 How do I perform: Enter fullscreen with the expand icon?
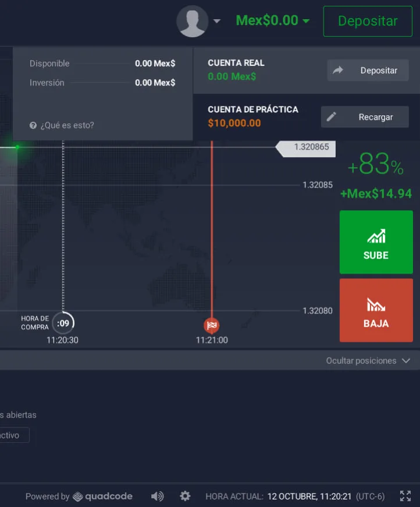pos(405,496)
